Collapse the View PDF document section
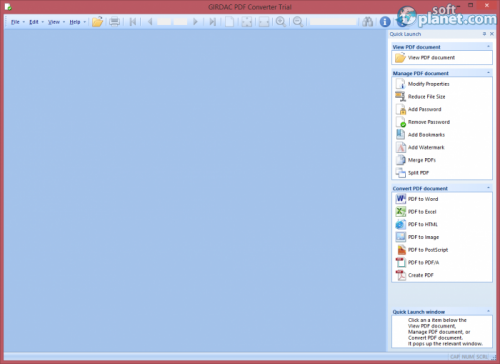500x364 pixels. (488, 47)
